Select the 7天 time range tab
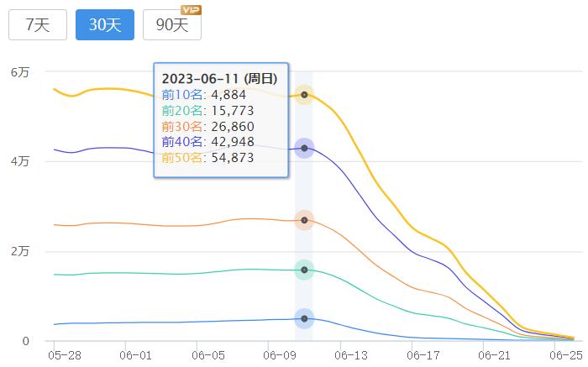The height and width of the screenshot is (367, 588). click(38, 24)
